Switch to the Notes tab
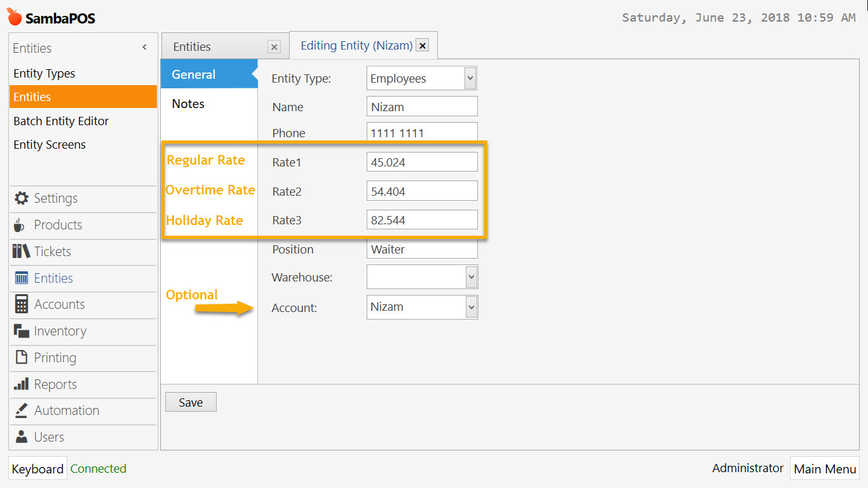 [187, 104]
